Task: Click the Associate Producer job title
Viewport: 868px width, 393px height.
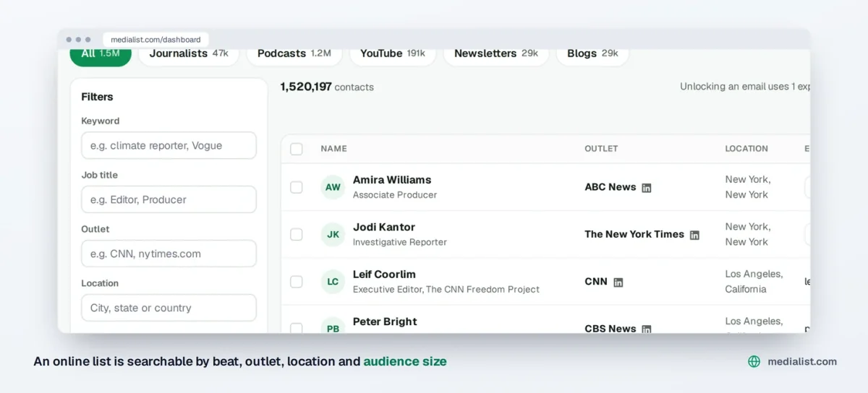Action: (395, 195)
